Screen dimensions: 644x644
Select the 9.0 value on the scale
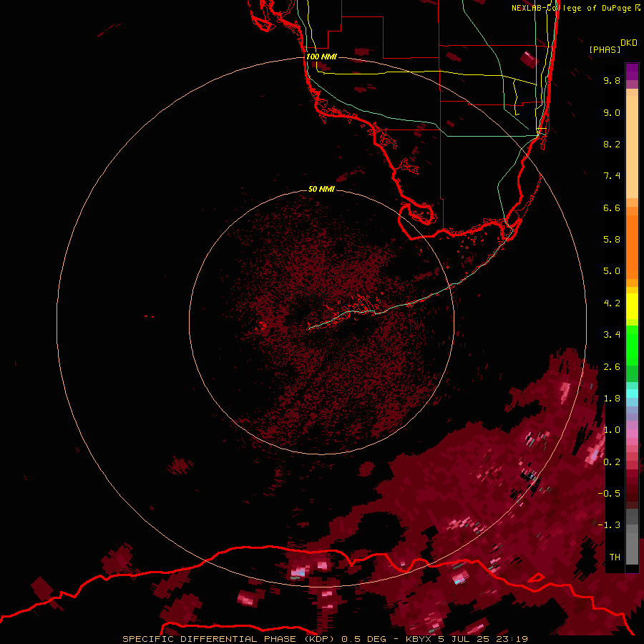[612, 112]
